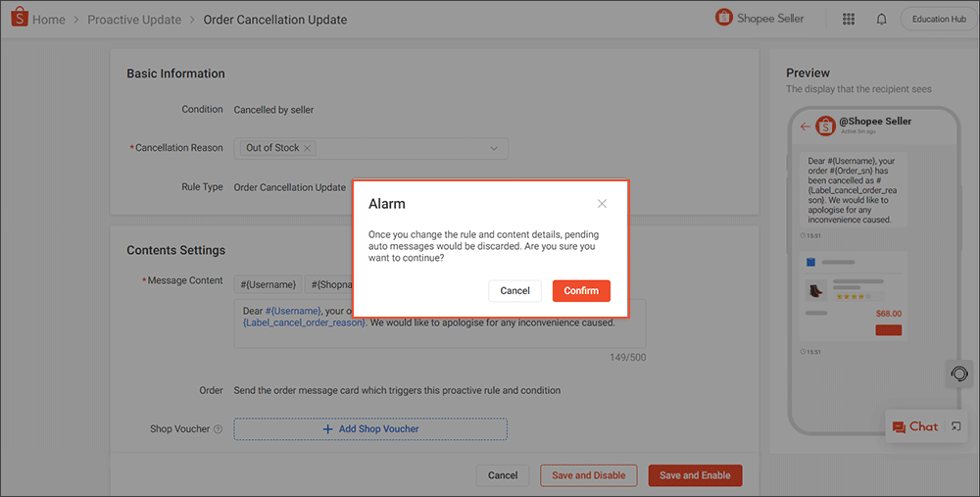Click the star rating in preview card
This screenshot has height=497, width=980.
click(x=854, y=296)
